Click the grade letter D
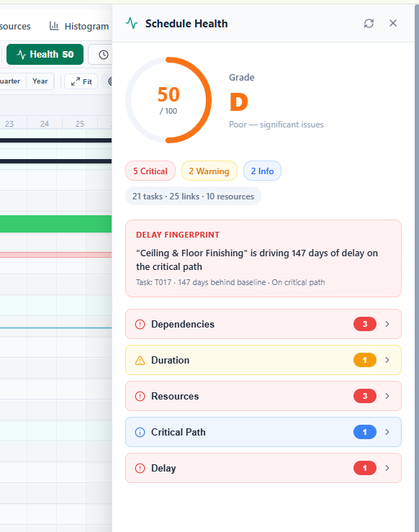419x532 pixels. pos(239,102)
